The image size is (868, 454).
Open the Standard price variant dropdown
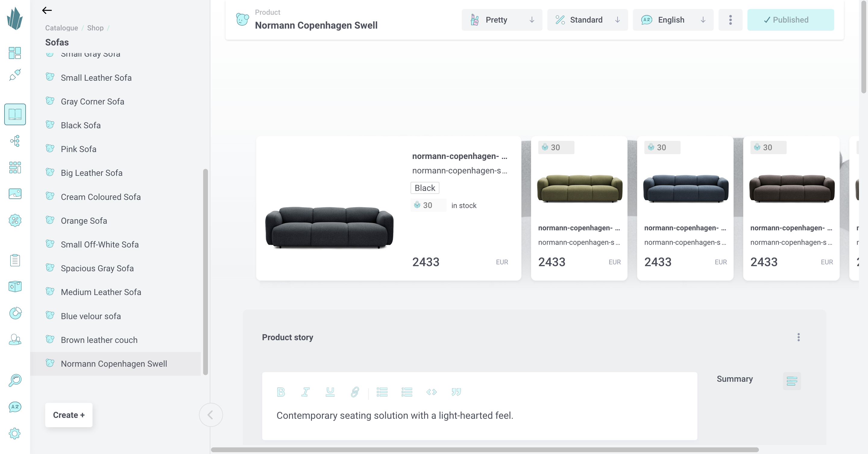pos(588,20)
